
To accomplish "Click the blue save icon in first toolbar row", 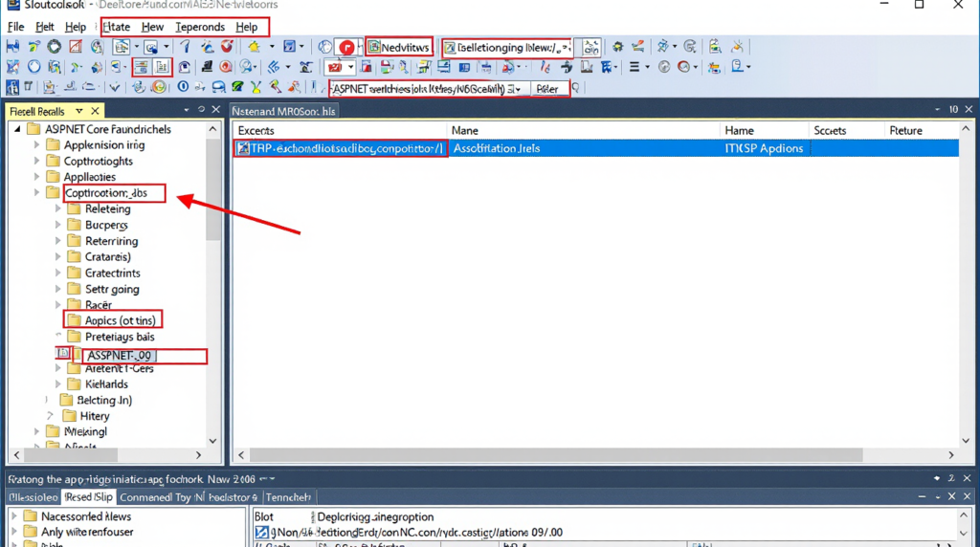I will (12, 47).
